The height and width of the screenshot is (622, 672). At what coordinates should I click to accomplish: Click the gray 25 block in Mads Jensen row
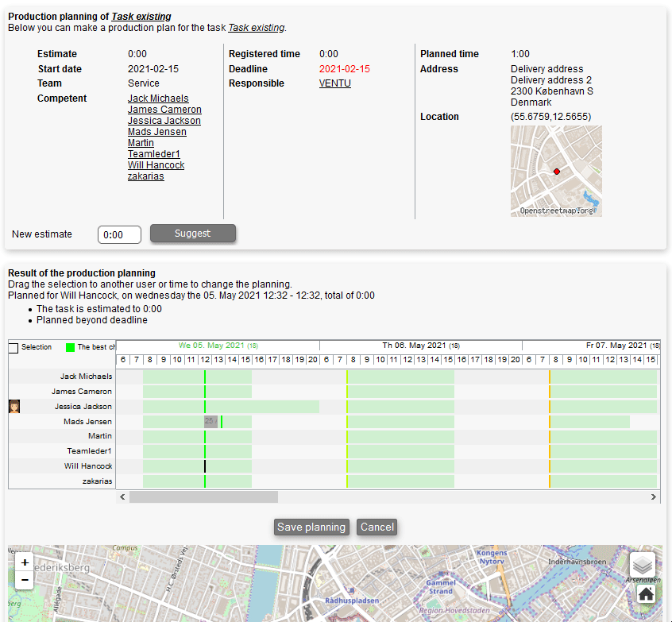(x=210, y=421)
